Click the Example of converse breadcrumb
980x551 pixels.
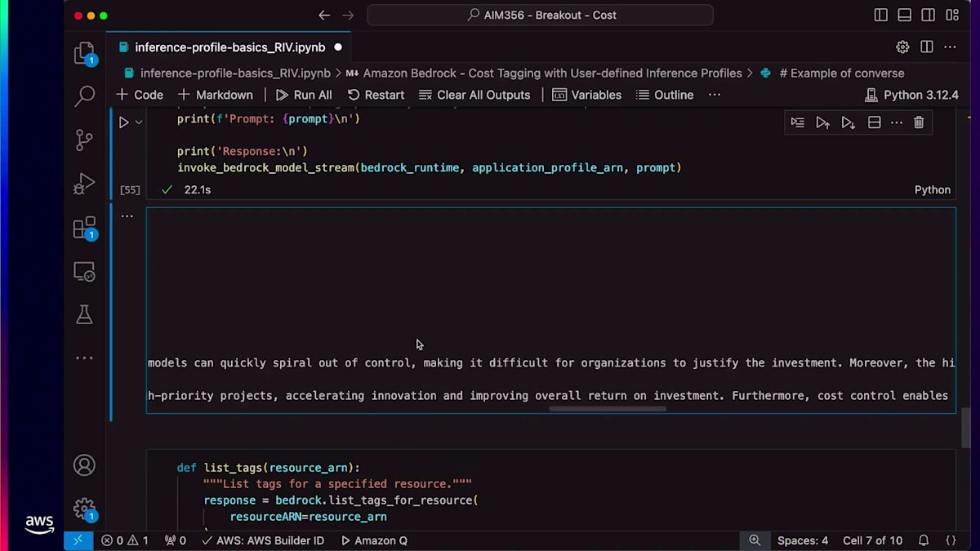click(841, 73)
